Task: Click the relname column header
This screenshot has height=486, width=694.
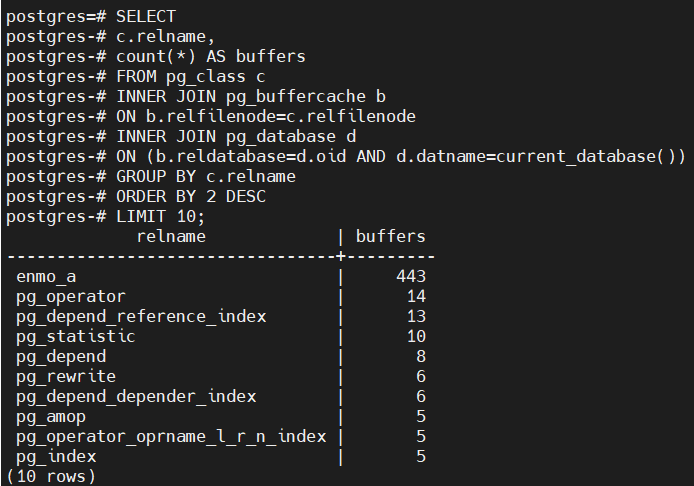Action: [x=171, y=237]
